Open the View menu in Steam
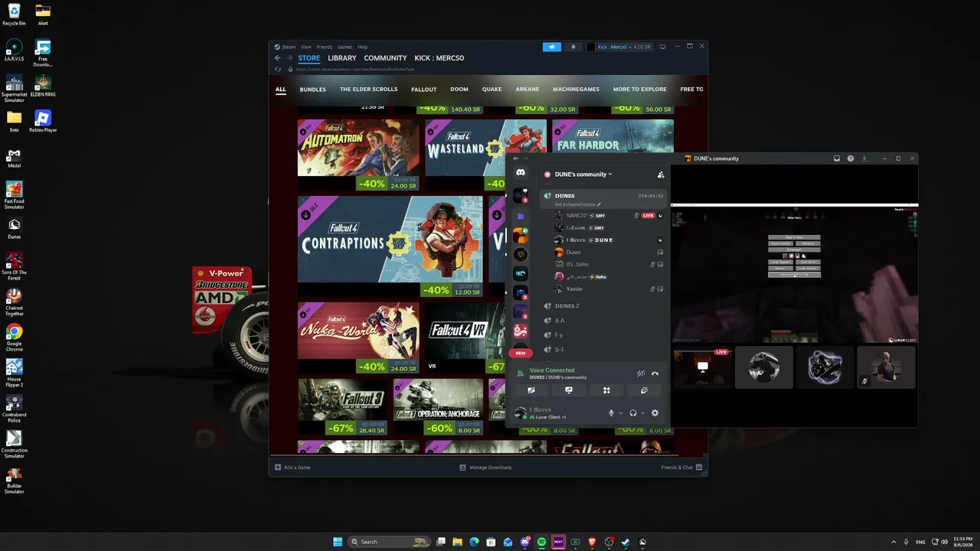980x551 pixels. coord(306,47)
